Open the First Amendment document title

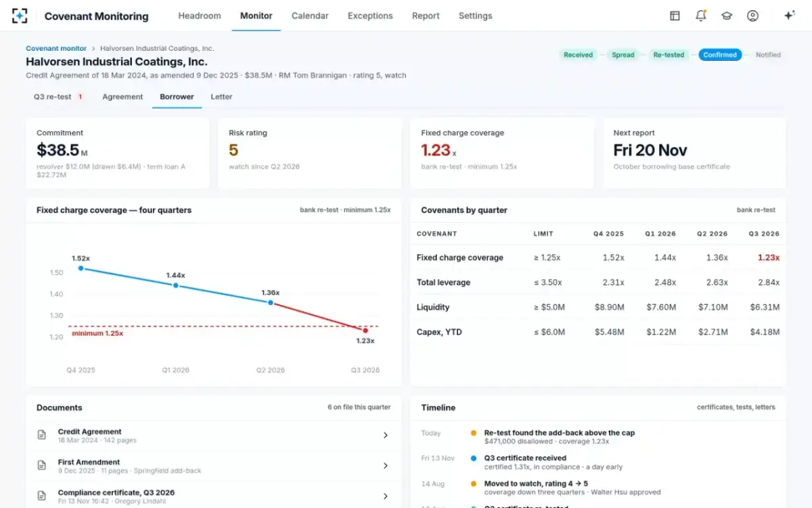[89, 462]
